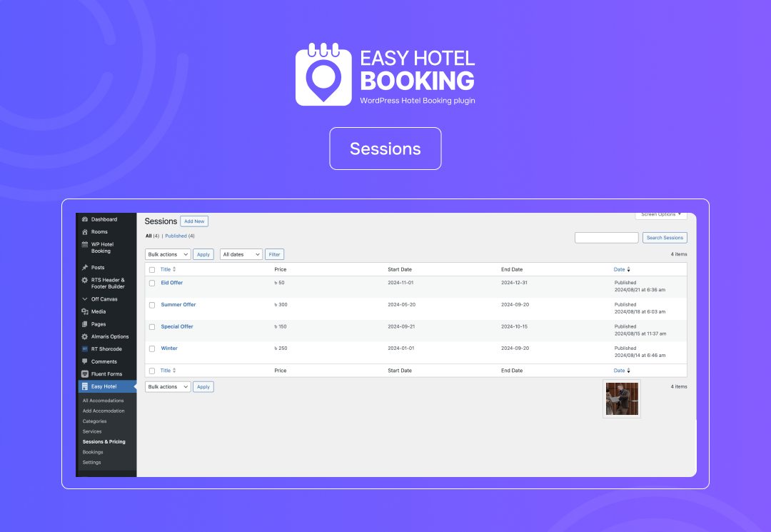Check the select-all checkbox in table footer

[152, 371]
